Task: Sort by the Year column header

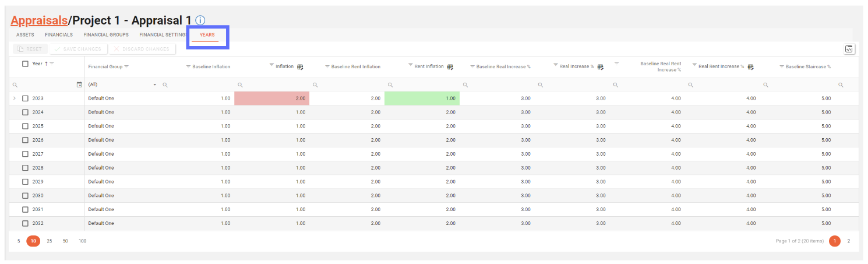Action: tap(37, 64)
